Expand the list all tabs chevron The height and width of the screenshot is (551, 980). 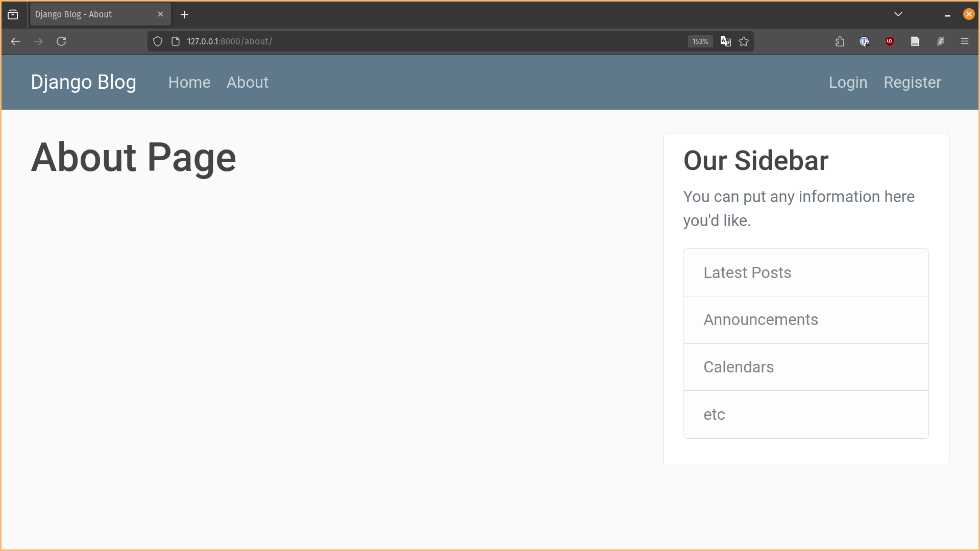tap(898, 14)
